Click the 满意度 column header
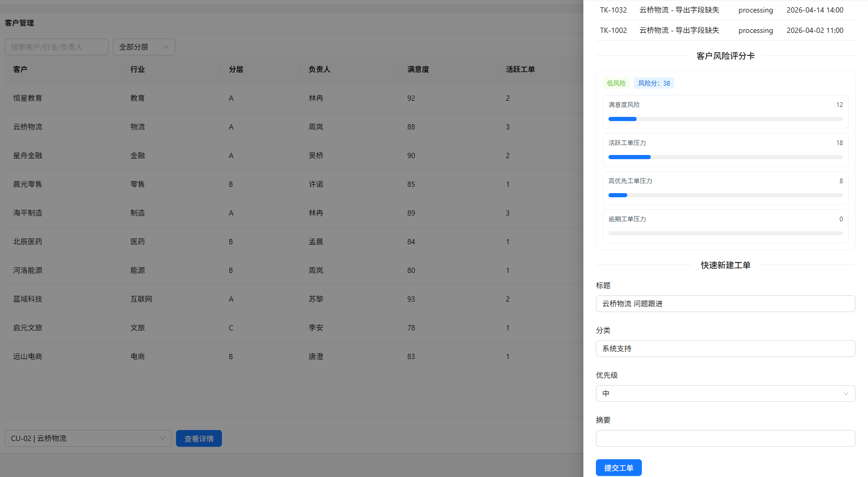 click(418, 69)
